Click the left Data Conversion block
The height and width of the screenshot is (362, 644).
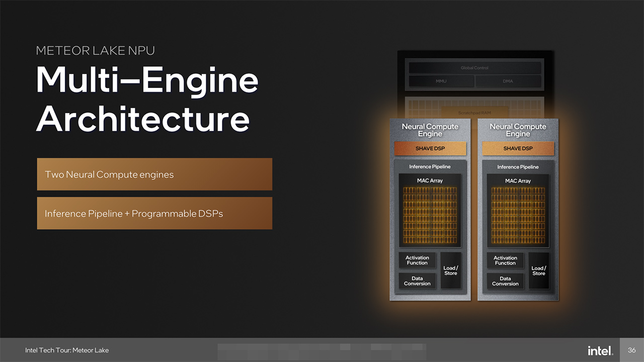pyautogui.click(x=417, y=281)
